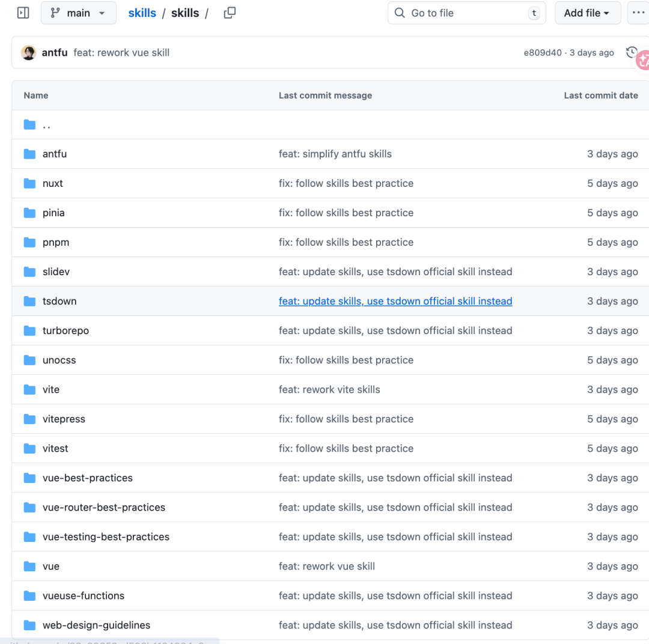Click the folder icon beside pinia
This screenshot has height=644, width=649.
tap(29, 213)
